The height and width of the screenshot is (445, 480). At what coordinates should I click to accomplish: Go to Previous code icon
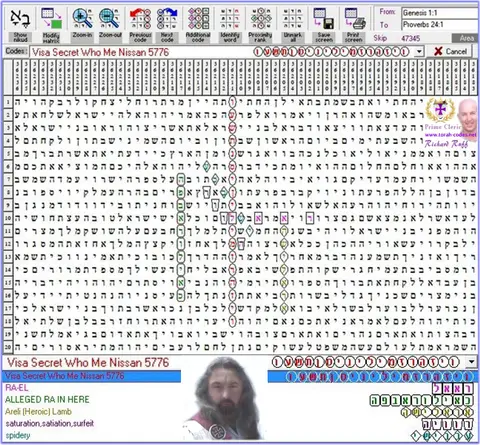[x=140, y=18]
